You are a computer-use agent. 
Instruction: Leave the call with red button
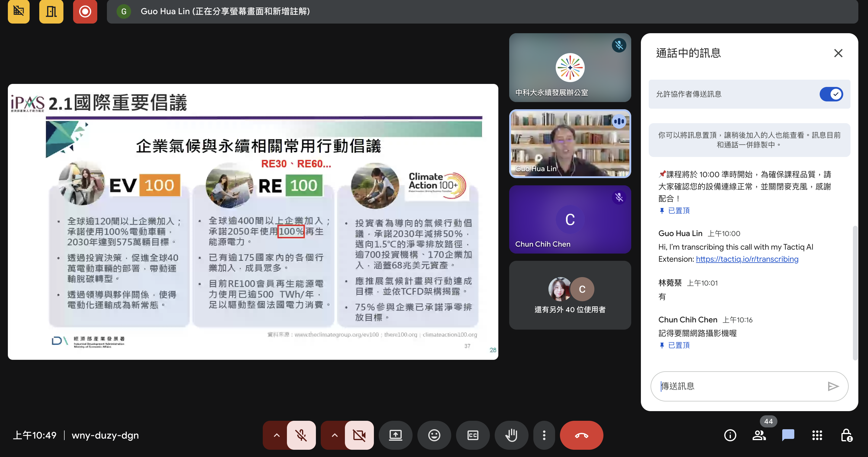581,435
